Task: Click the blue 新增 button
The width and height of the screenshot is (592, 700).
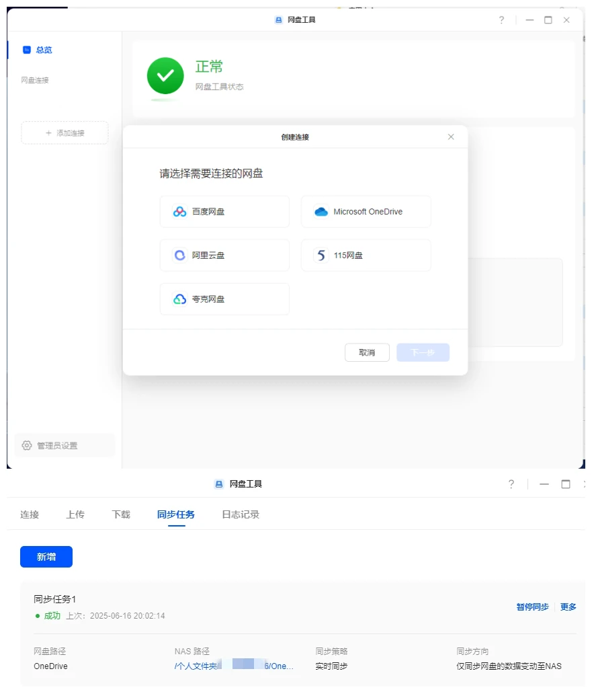Action: tap(46, 557)
